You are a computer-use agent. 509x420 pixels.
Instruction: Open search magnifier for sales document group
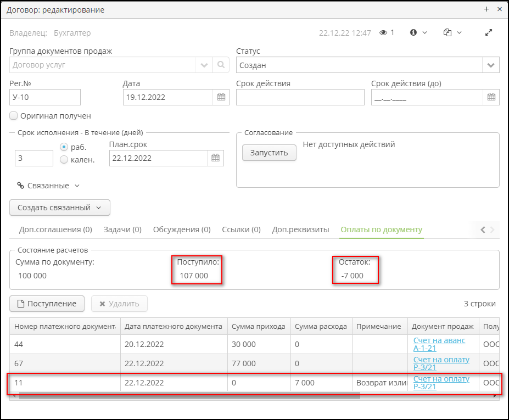(x=221, y=64)
